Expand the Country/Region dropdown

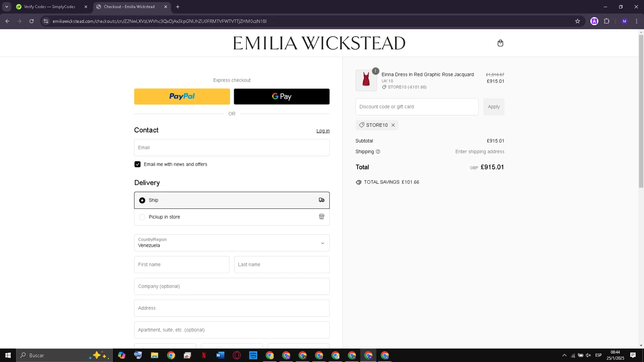(232, 243)
